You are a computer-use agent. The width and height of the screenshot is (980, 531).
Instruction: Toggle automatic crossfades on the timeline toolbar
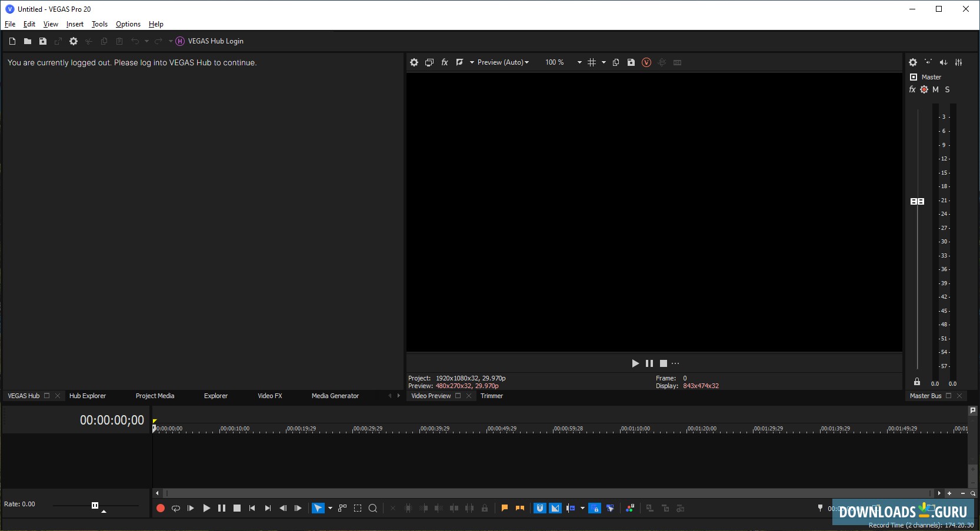click(x=555, y=508)
